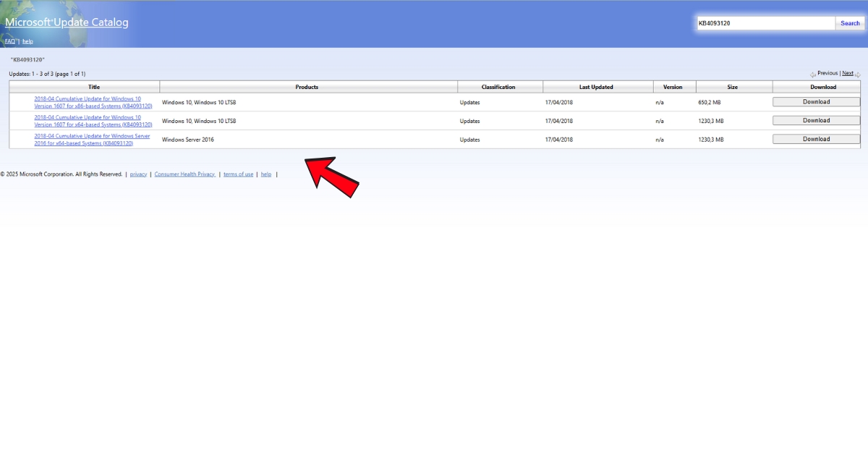Viewport: 868px width, 456px height.
Task: Download the Windows 10 x64 update
Action: [816, 121]
